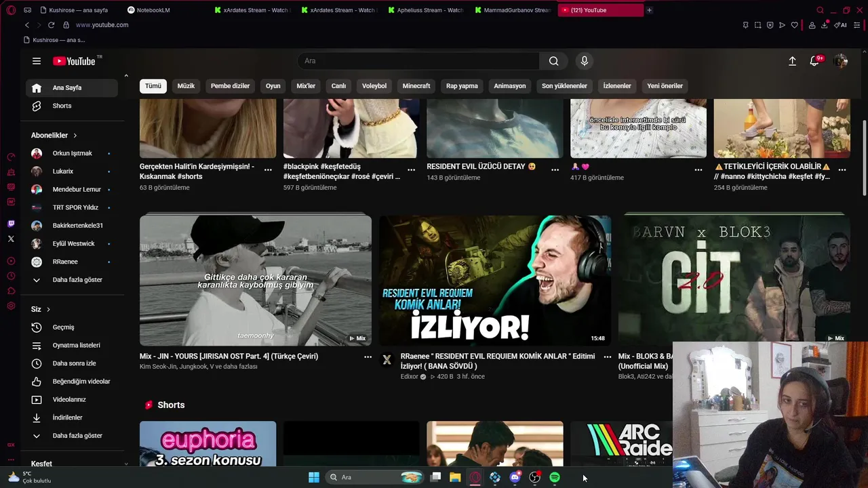Open Mendebur Lemur subscription channel
Screen dimensions: 868x488
coord(72,189)
